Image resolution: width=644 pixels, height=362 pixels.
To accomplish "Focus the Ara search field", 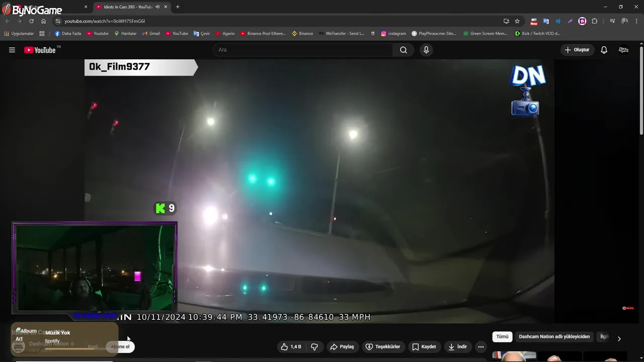I will point(303,50).
